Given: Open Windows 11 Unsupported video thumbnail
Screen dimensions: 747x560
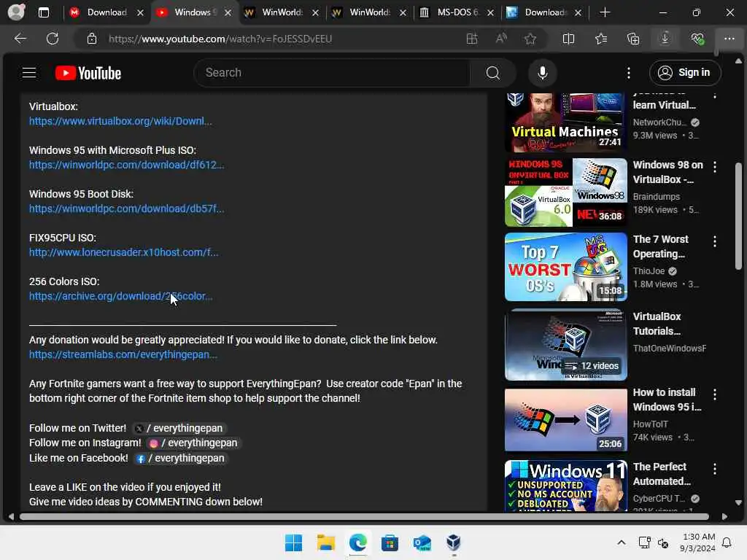Looking at the screenshot, I should pos(565,486).
